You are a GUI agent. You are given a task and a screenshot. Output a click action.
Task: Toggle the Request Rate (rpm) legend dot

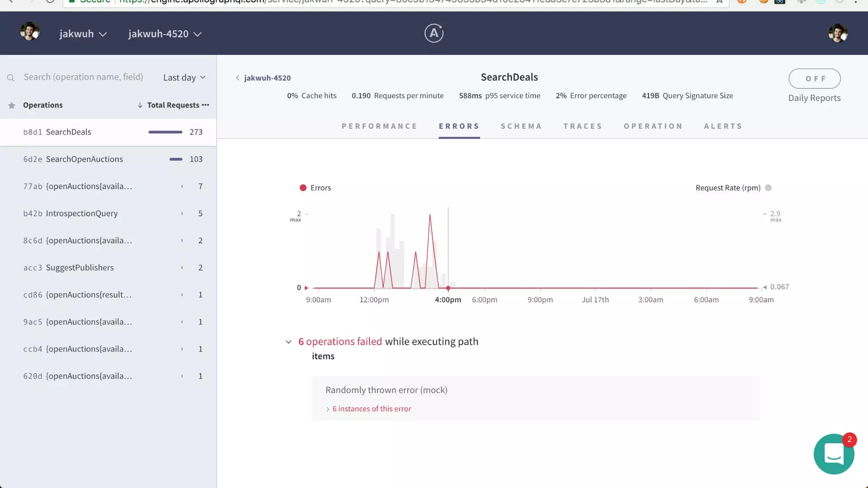[x=768, y=188]
